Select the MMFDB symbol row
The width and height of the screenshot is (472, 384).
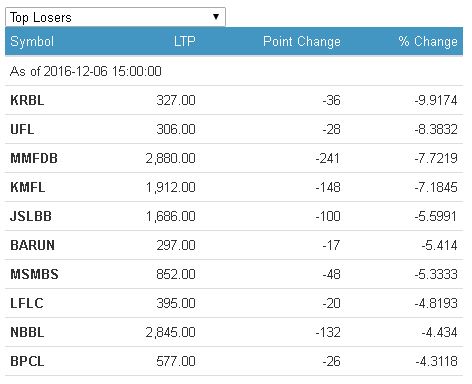coord(234,158)
